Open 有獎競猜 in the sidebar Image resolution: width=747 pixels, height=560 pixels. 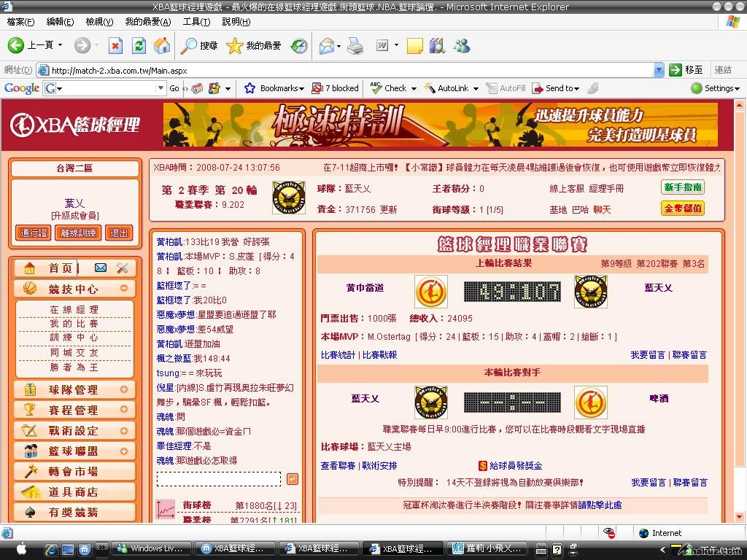tap(75, 513)
